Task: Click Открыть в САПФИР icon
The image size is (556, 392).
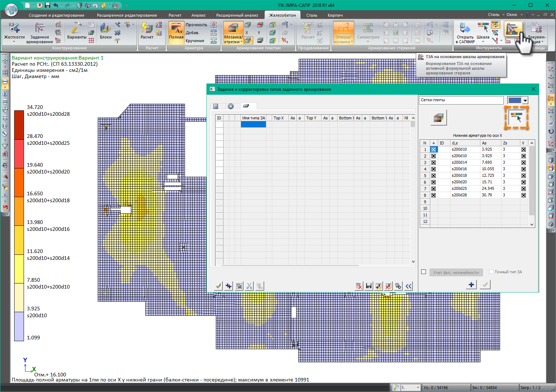Action: coord(465,28)
